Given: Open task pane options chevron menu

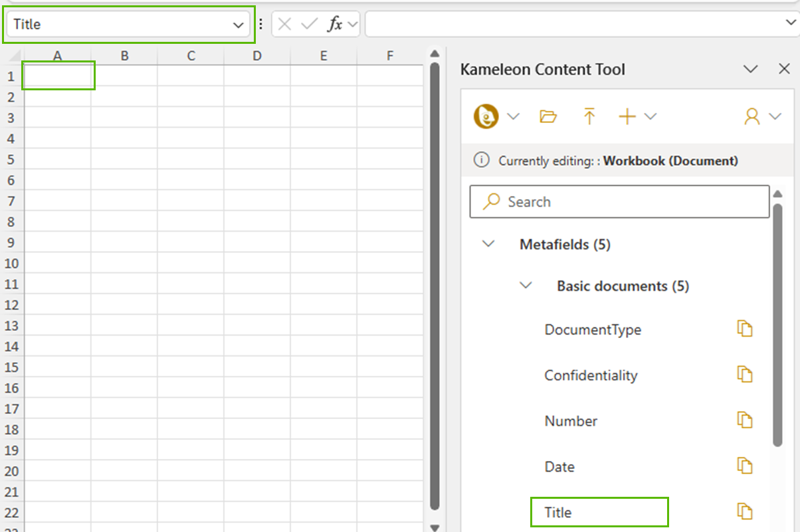Looking at the screenshot, I should point(750,69).
